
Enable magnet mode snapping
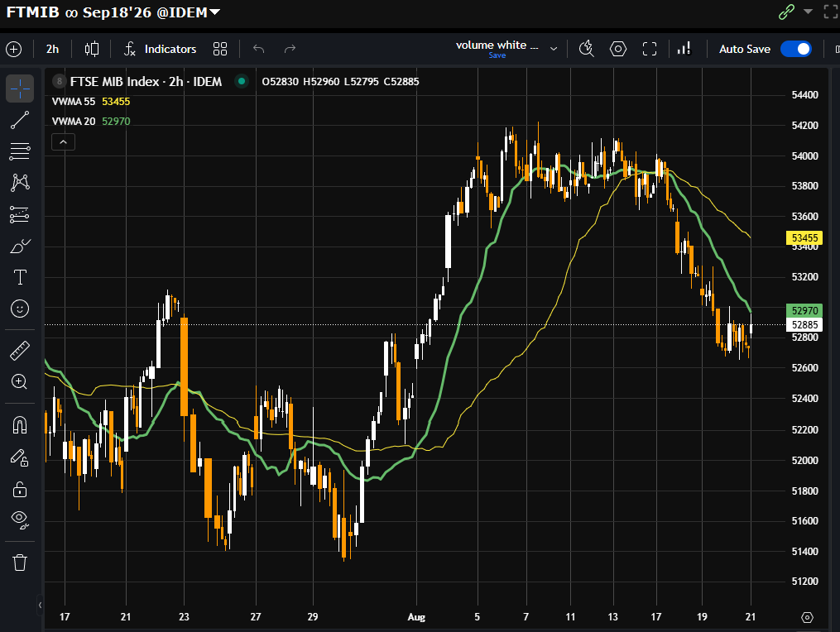click(x=20, y=425)
